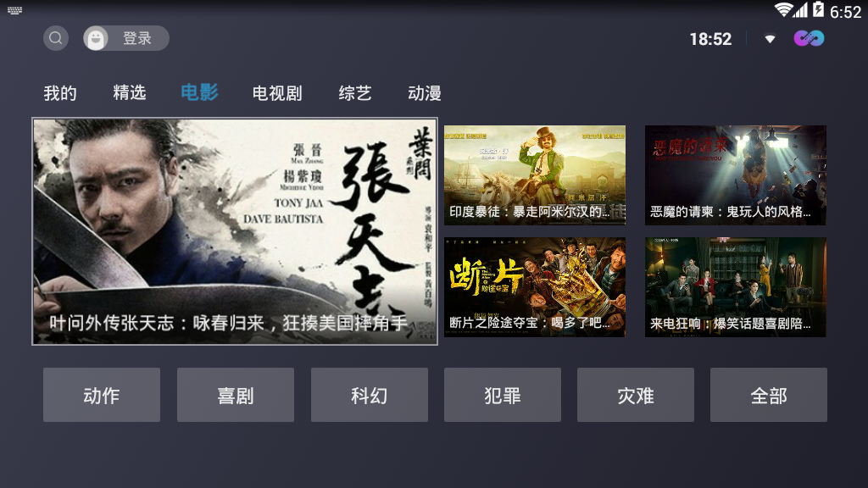The image size is (868, 488).
Task: Click the keyboard icon in status bar
Action: click(15, 10)
